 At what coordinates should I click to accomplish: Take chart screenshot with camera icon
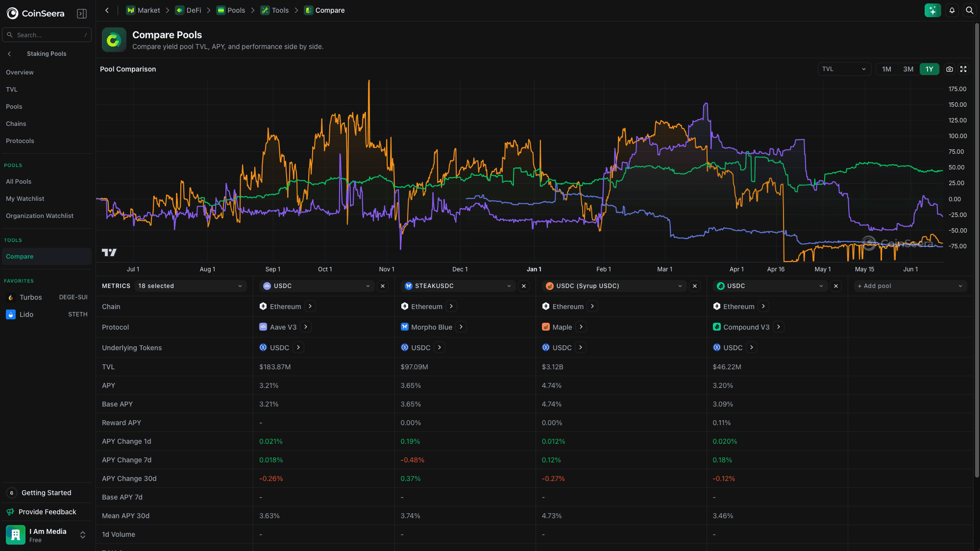tap(950, 69)
